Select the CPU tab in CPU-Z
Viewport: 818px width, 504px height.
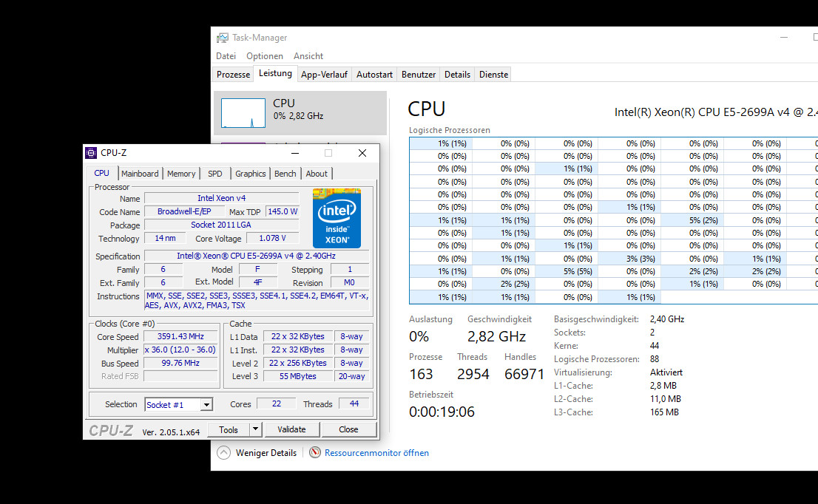tap(102, 173)
